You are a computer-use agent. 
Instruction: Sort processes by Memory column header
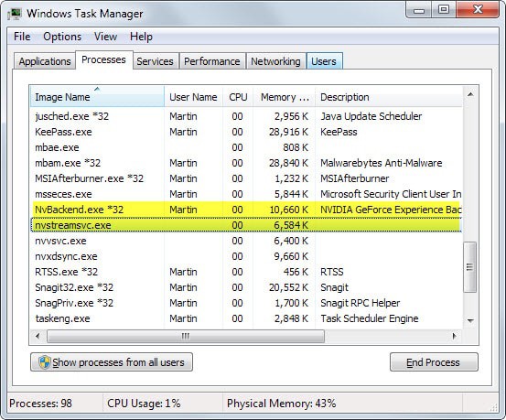[284, 97]
